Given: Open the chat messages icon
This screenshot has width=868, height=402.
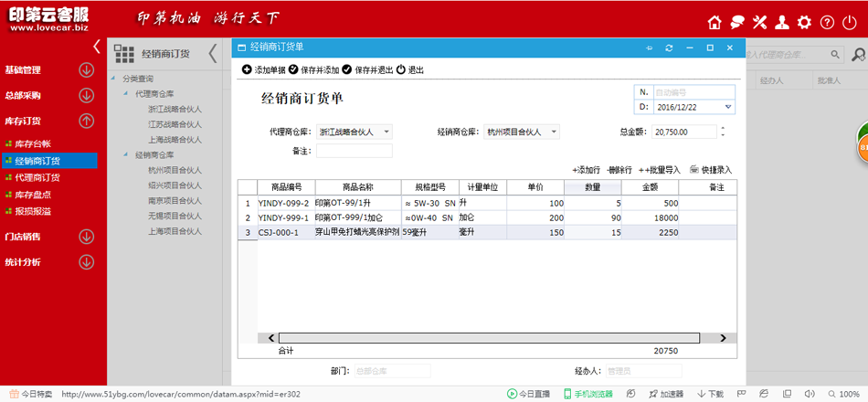Looking at the screenshot, I should coord(737,23).
